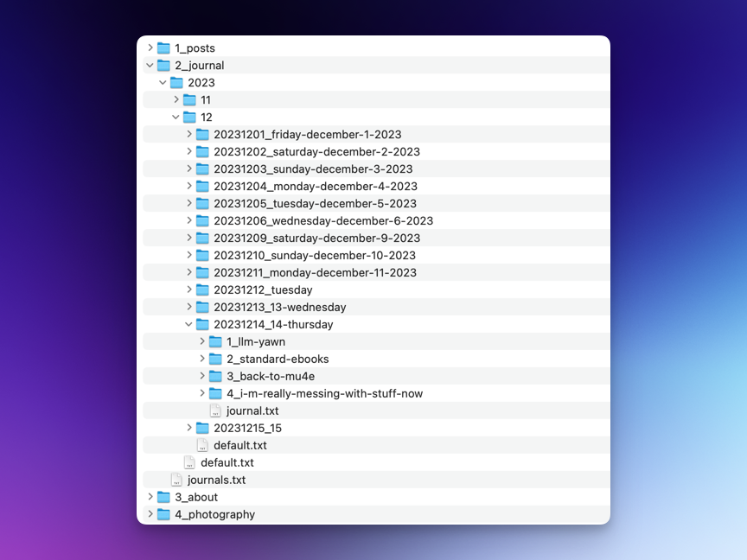Viewport: 747px width, 560px height.
Task: Expand the 20231215_15 folder
Action: (x=188, y=428)
